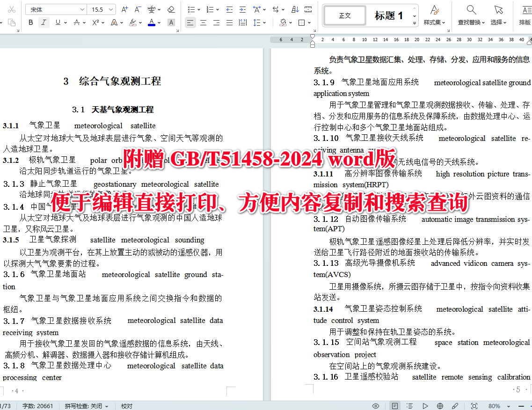Toggle eye protection mode in status bar

(376, 406)
